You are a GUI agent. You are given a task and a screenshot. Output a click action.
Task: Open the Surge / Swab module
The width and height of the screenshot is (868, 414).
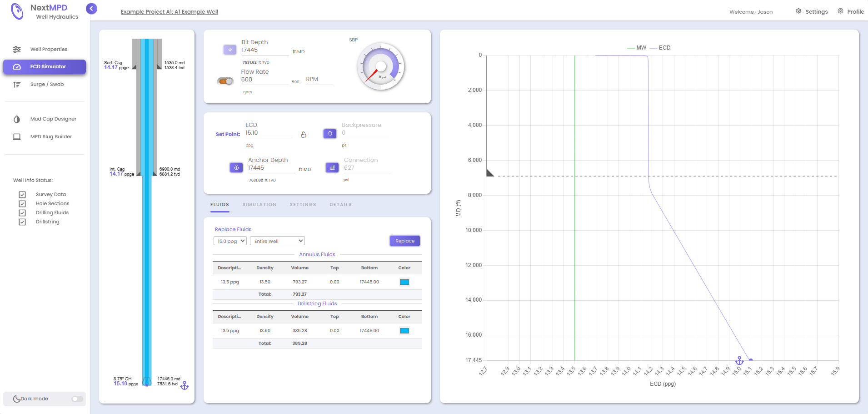coord(47,84)
